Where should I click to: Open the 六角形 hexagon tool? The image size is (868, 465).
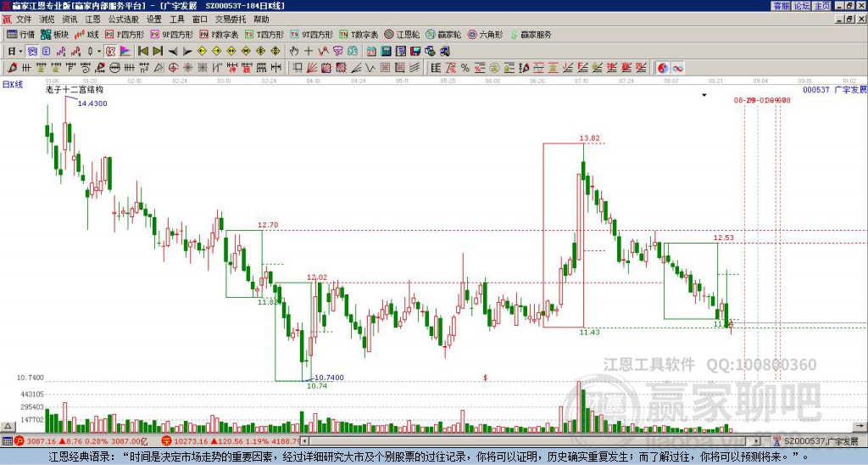pos(485,34)
